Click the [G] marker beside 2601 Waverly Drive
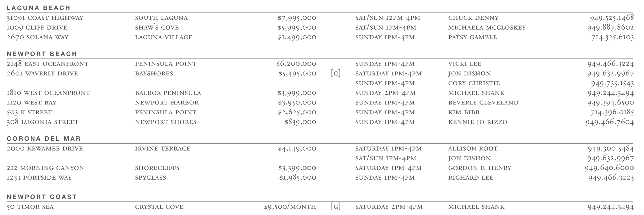 tap(335, 73)
